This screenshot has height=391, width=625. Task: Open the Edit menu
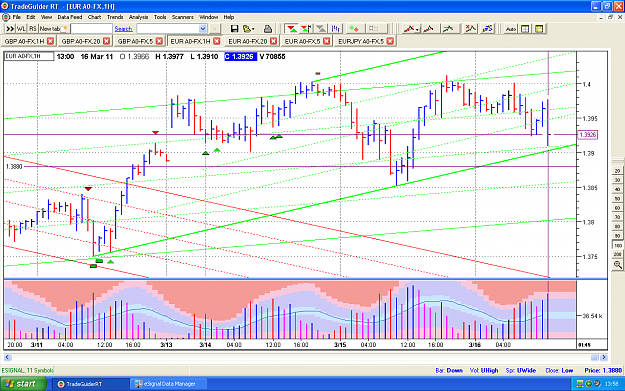click(x=31, y=17)
